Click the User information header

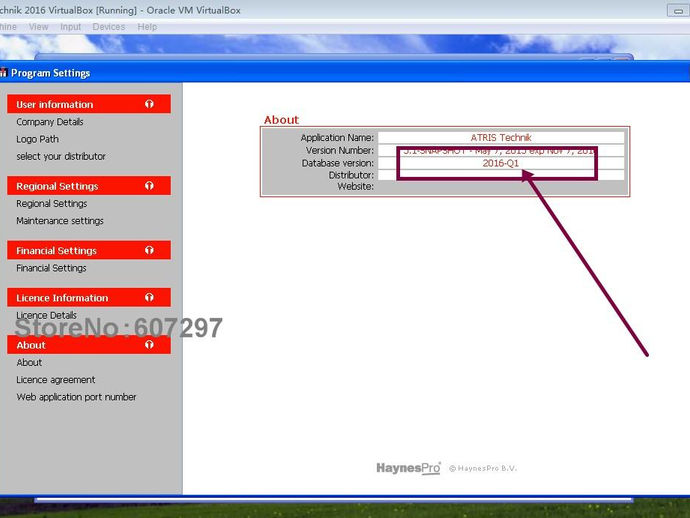(x=89, y=104)
